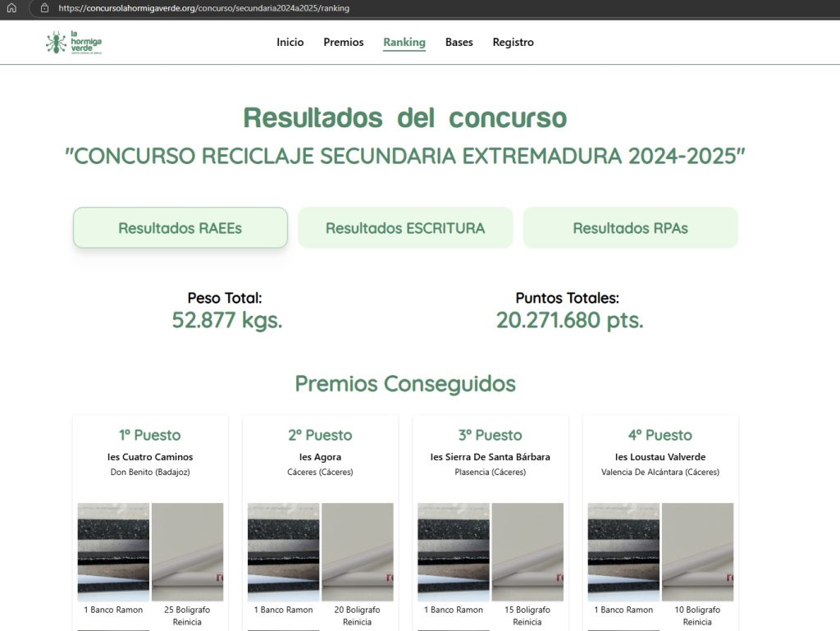Switch to the Resultados RAEEs tab
Image resolution: width=840 pixels, height=631 pixels.
click(x=180, y=228)
